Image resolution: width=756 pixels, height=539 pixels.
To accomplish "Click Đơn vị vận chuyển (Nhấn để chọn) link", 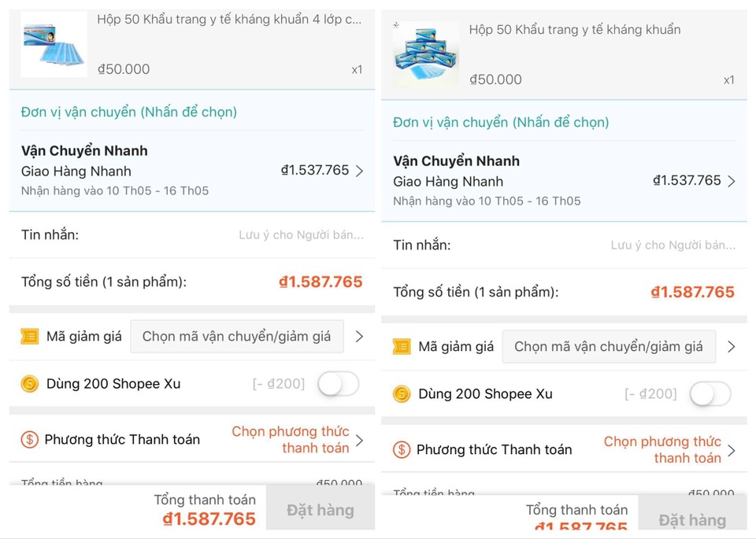I will [x=127, y=111].
